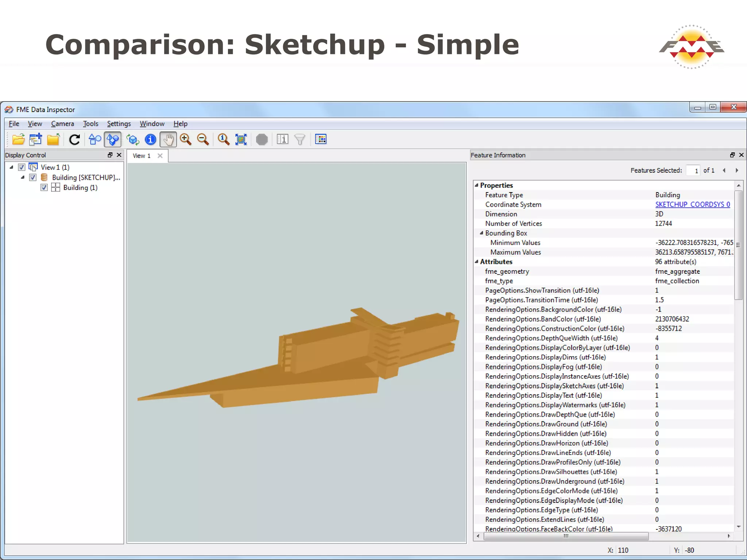747x560 pixels.
Task: Click the horizontal scrollbar left arrow
Action: 478,536
